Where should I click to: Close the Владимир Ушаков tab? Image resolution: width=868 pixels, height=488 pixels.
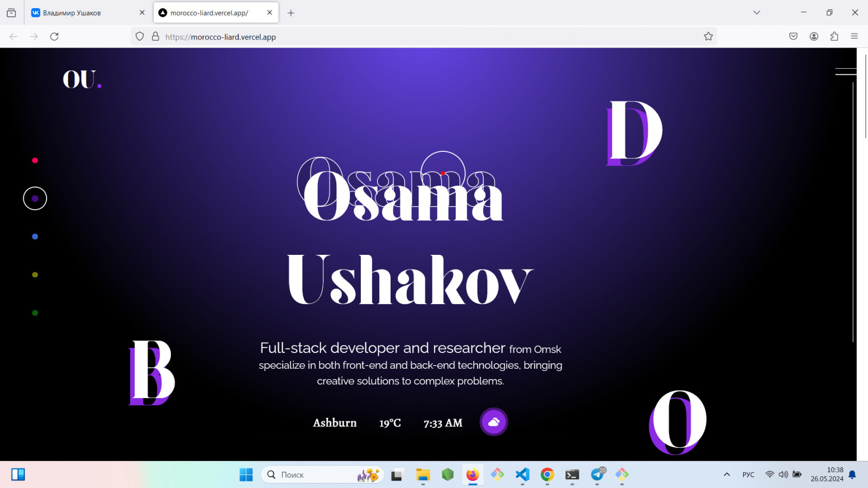pos(142,12)
